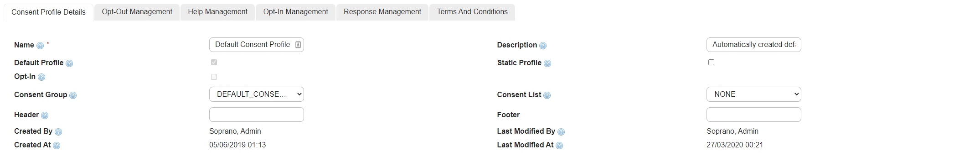Open the Terms And Conditions tab

coord(472,12)
